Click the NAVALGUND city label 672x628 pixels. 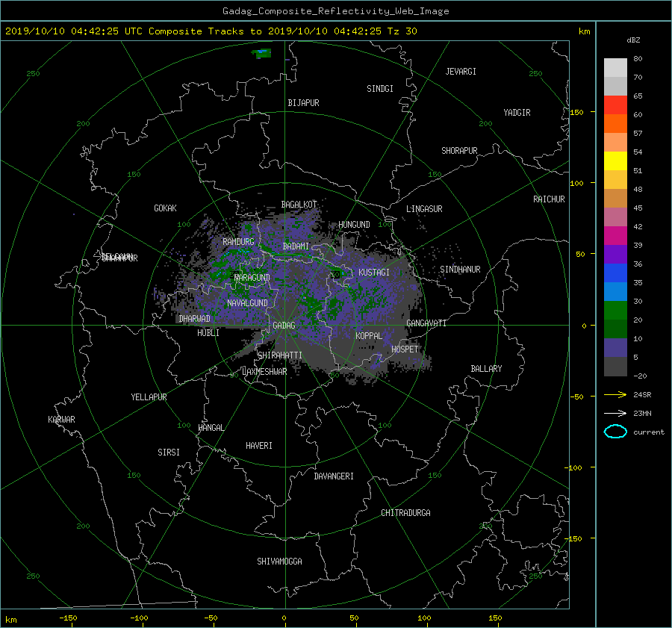(x=247, y=303)
